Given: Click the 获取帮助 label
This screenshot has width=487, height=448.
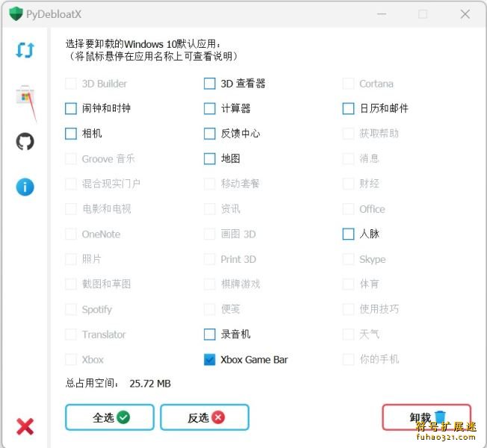Looking at the screenshot, I should coord(379,134).
